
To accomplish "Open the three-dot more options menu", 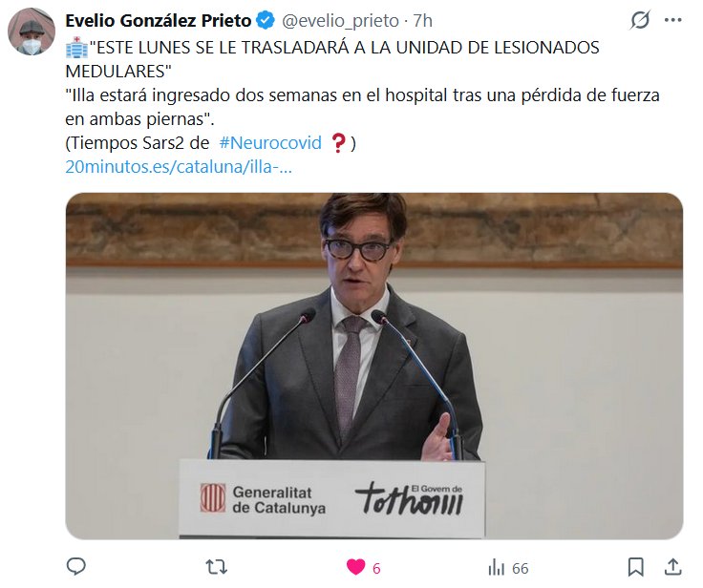I will 673,20.
